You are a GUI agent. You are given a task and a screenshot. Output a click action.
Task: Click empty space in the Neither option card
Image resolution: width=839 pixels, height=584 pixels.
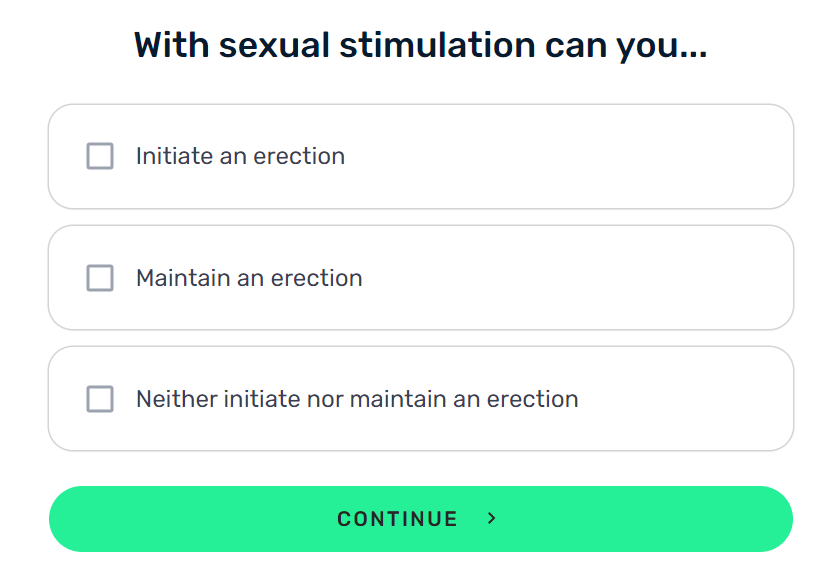point(685,399)
